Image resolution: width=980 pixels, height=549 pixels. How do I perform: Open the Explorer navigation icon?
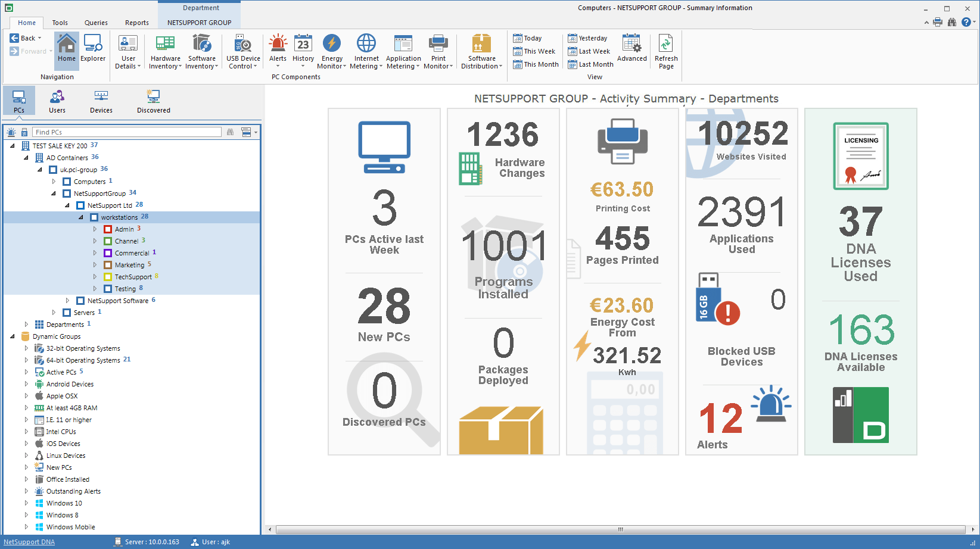pos(93,49)
